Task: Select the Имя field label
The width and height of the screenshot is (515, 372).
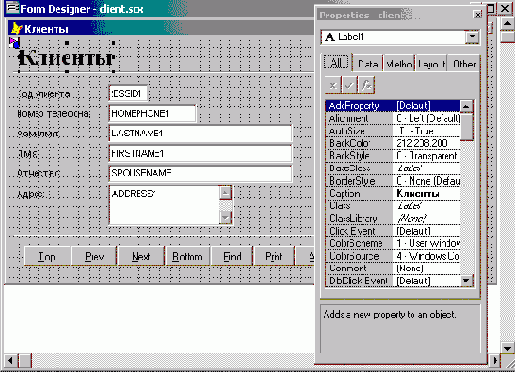Action: 28,154
